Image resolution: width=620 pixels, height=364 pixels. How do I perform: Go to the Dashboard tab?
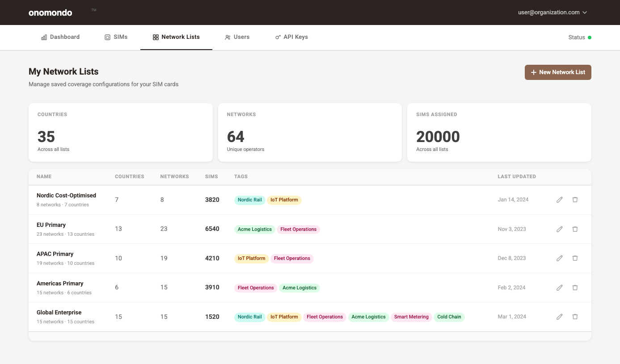click(x=60, y=37)
